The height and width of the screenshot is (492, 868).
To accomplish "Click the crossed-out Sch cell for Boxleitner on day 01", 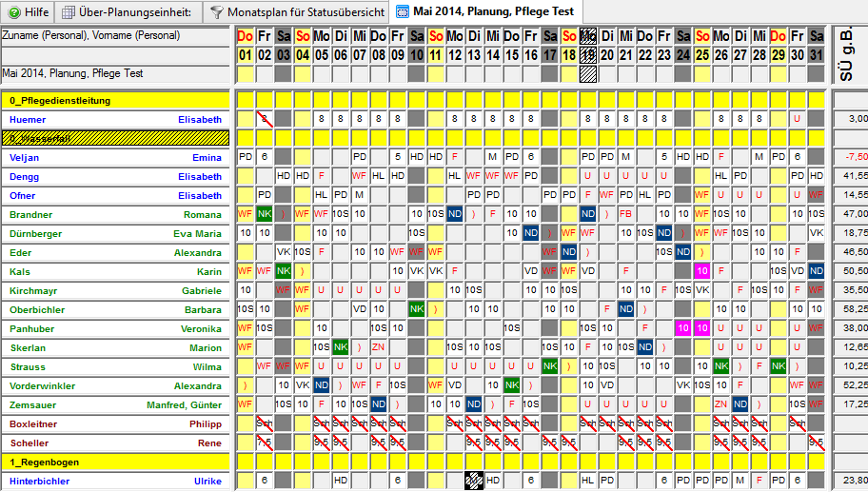I will [x=246, y=423].
